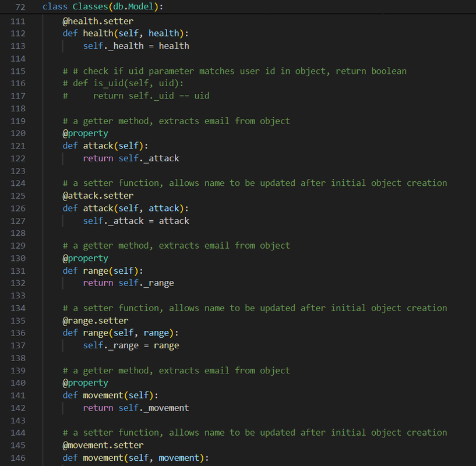This screenshot has width=476, height=466.
Task: Click 'def attack(self, attack):' line
Action: click(x=125, y=209)
